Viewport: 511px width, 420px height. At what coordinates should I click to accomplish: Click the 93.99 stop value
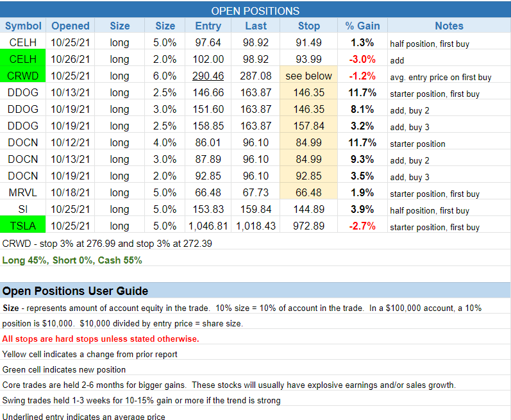308,59
